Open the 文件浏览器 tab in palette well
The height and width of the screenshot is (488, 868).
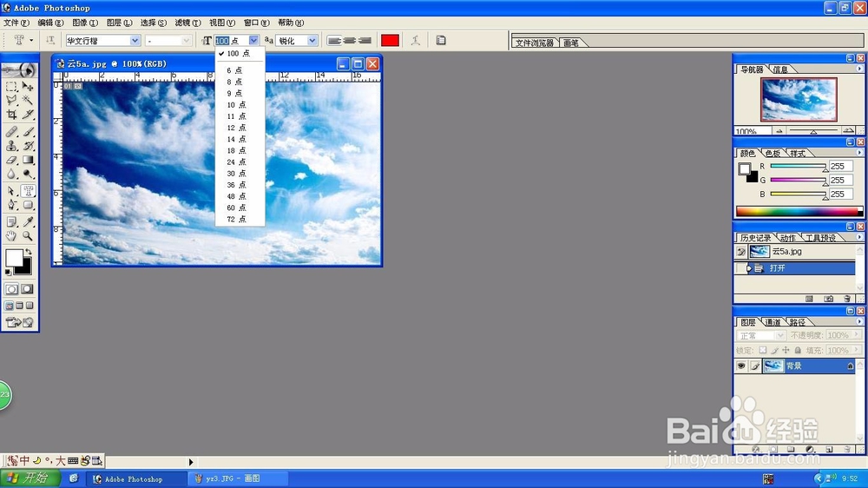click(534, 43)
